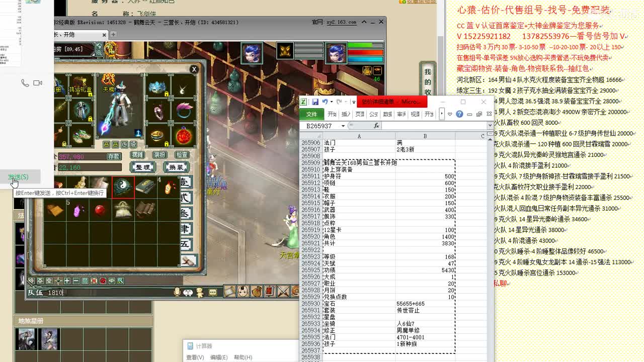The height and width of the screenshot is (362, 644).
Task: Click the red mana bar in game
Action: click(366, 52)
